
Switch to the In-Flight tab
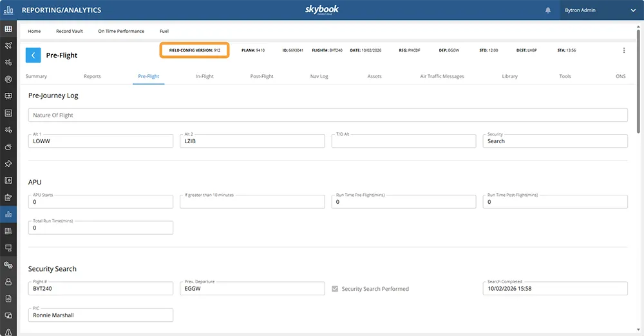pos(205,76)
